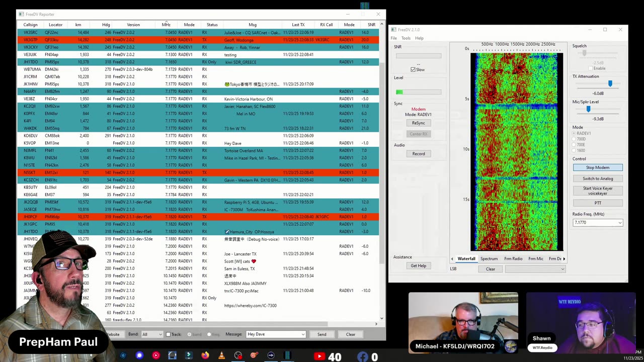Click the FreeDV waterfall icon in taskbar
Screen dimensions: 644x362
tap(287, 355)
